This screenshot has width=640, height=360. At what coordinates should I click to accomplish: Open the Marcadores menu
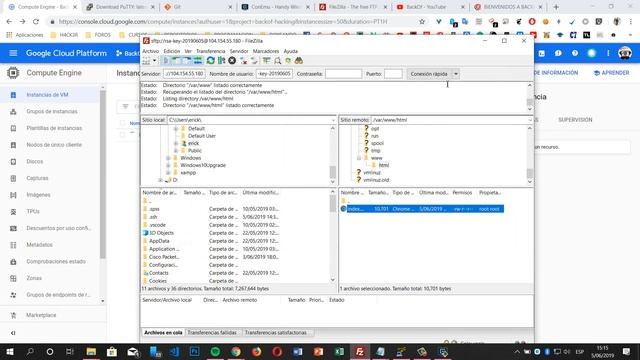266,51
